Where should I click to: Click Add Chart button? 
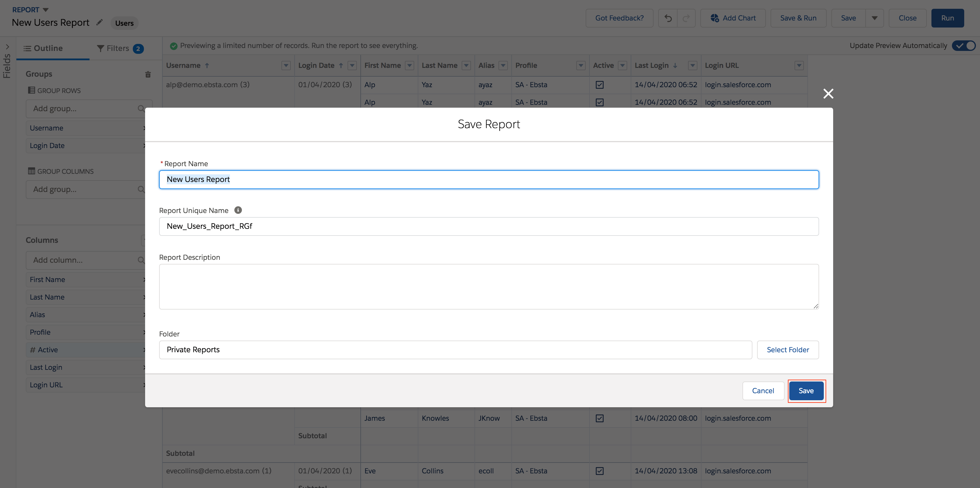tap(733, 18)
